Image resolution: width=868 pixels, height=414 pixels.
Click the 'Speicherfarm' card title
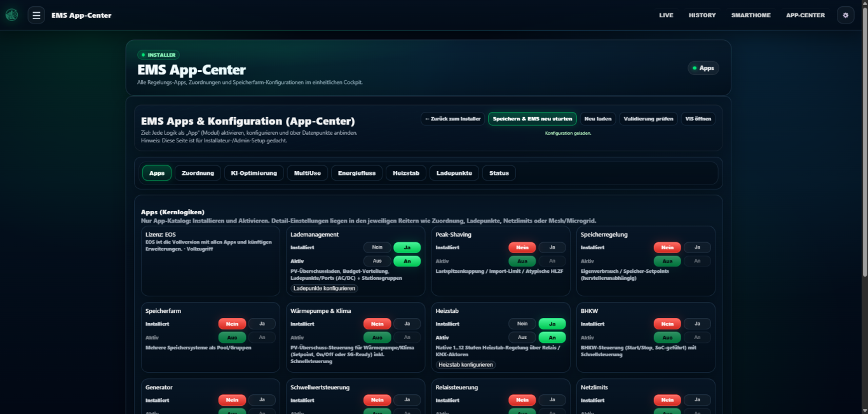click(163, 311)
